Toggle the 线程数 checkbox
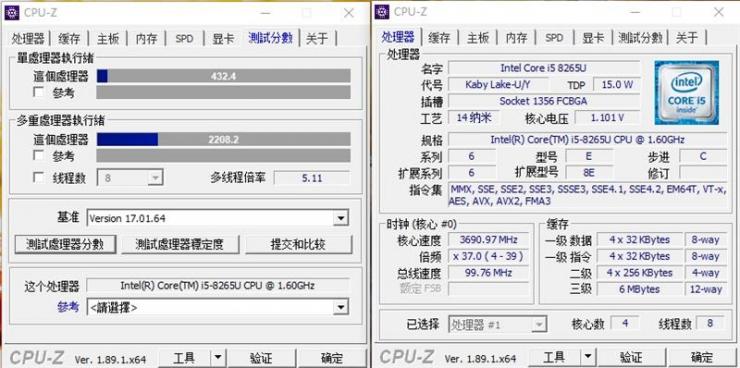Screen dimensions: 740x368 coord(39,177)
